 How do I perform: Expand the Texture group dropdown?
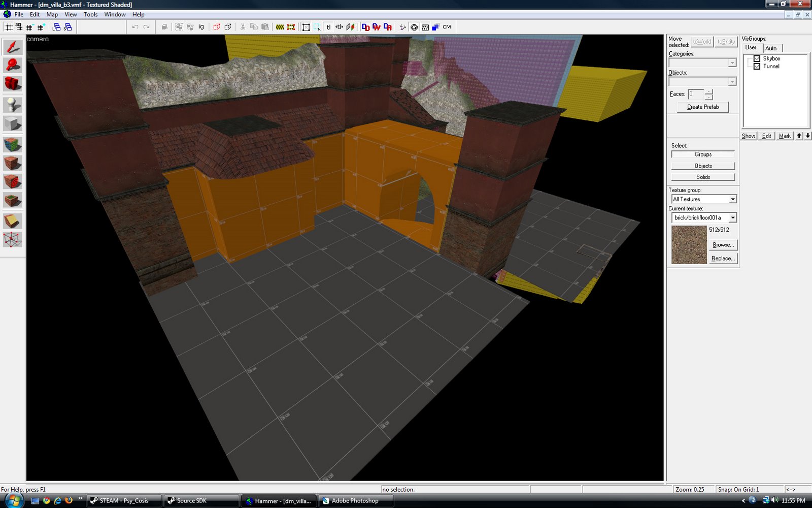[x=732, y=199]
